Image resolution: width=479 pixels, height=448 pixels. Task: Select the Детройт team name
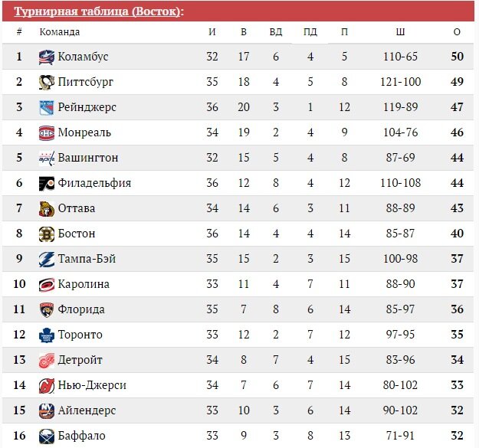(x=80, y=360)
